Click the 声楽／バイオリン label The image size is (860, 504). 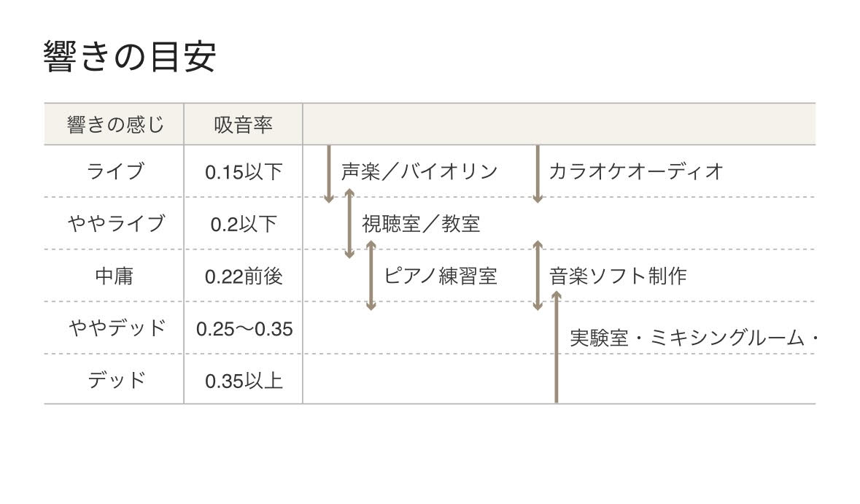click(419, 171)
